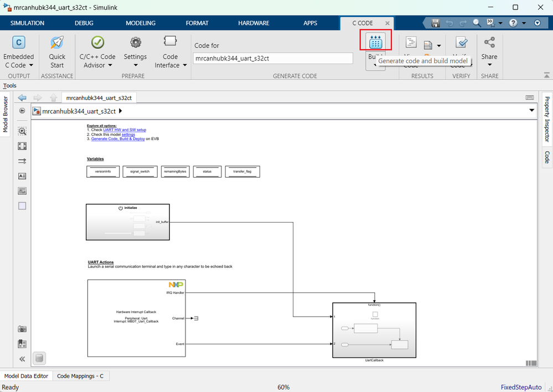Select the Zoom area tool in palette
The height and width of the screenshot is (392, 553).
coord(22,131)
